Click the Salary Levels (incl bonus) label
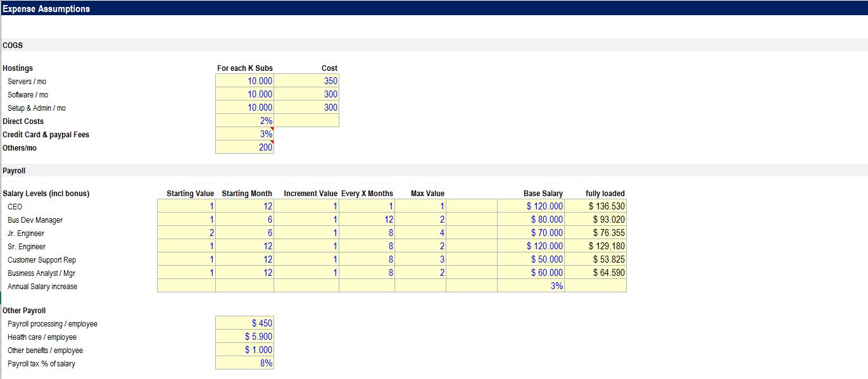The width and height of the screenshot is (868, 379). click(x=46, y=194)
